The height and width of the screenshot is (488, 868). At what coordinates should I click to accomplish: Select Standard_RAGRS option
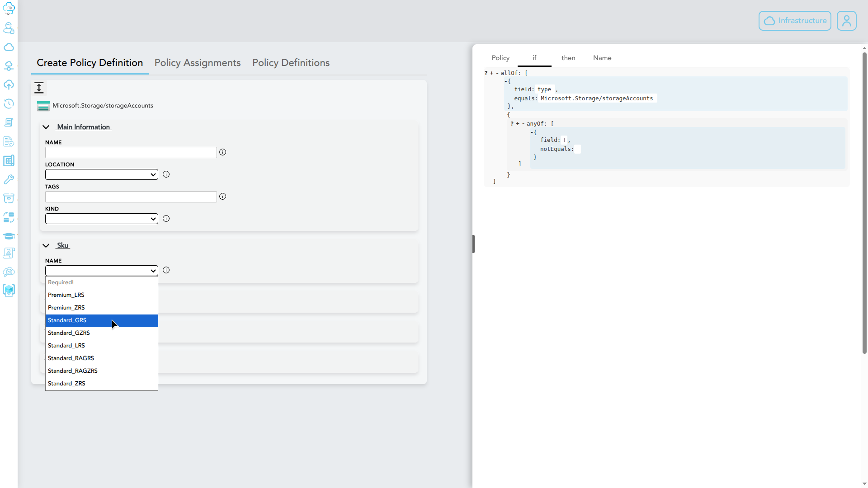tap(102, 358)
